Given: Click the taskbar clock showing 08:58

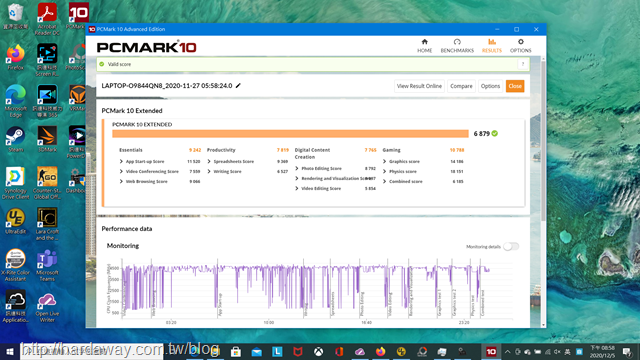Looking at the screenshot, I should tap(602, 351).
